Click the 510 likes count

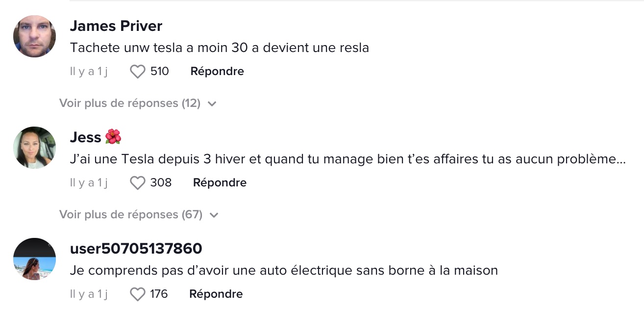(x=159, y=72)
